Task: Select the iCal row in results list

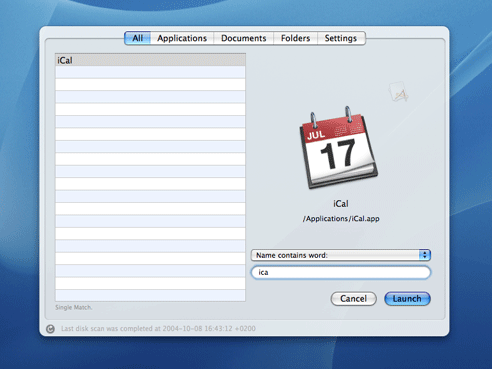Action: tap(150, 60)
